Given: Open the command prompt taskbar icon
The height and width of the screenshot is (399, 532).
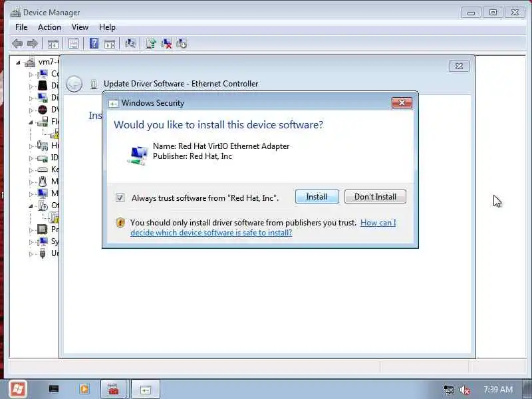Looking at the screenshot, I should click(x=54, y=389).
